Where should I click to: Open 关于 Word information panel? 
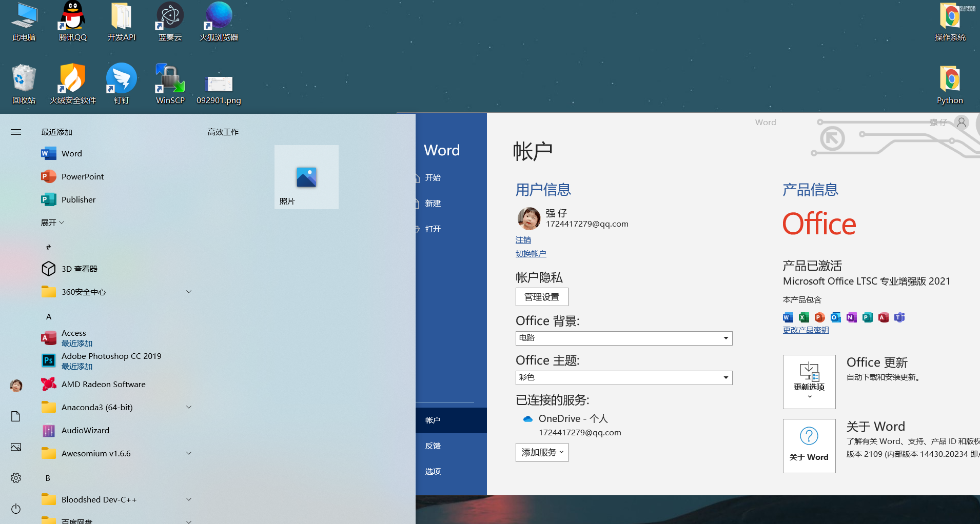(x=809, y=446)
